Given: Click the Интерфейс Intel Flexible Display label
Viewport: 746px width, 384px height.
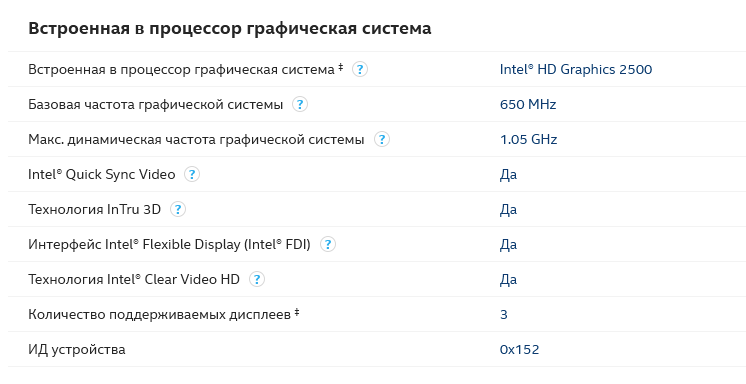Looking at the screenshot, I should (x=169, y=245).
